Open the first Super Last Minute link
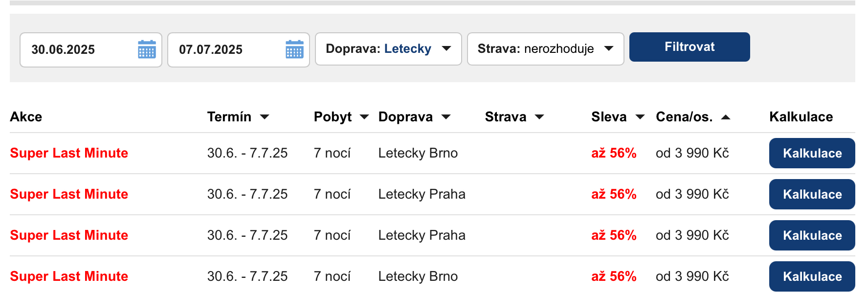The image size is (868, 296). click(x=69, y=153)
